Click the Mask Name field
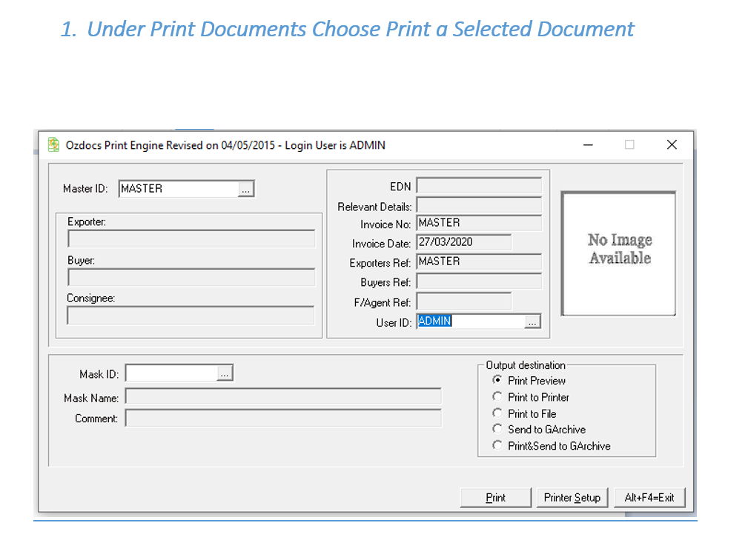This screenshot has width=748, height=560. (283, 396)
